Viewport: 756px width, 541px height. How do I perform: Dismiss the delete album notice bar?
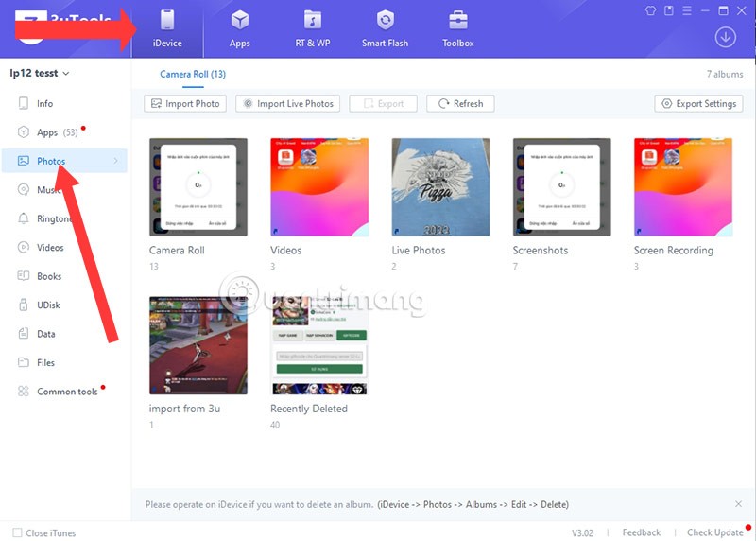[x=738, y=504]
